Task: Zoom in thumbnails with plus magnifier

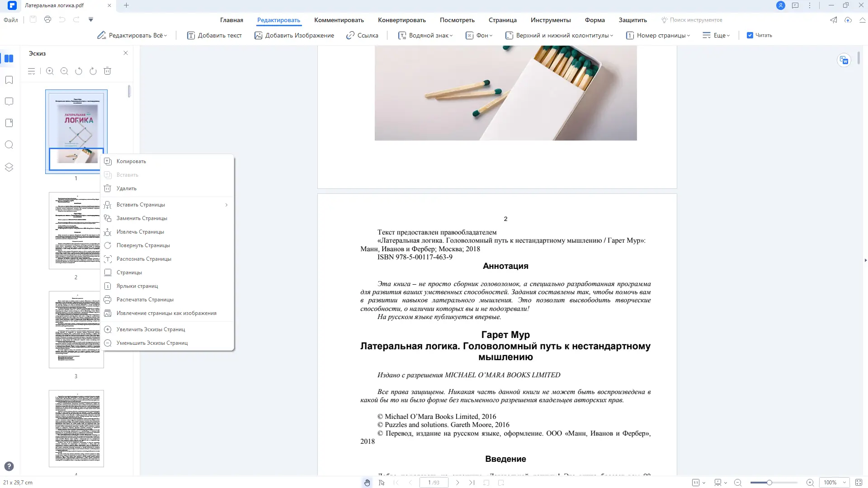Action: [50, 71]
